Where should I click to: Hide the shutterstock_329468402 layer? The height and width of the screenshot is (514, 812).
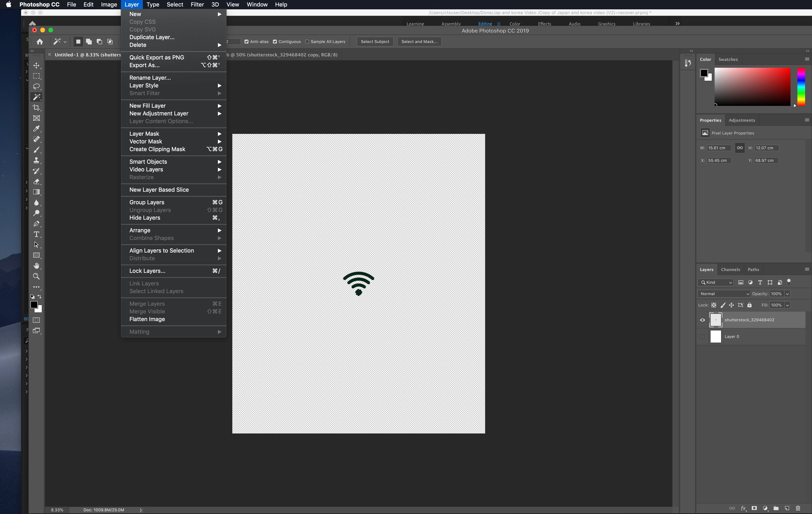tap(702, 320)
